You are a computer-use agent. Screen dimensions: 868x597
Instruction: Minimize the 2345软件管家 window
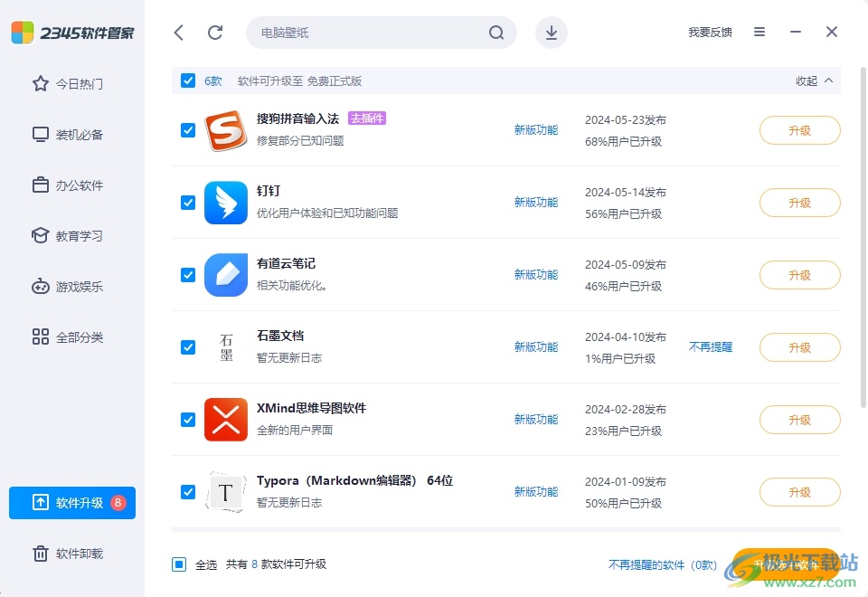[x=796, y=33]
